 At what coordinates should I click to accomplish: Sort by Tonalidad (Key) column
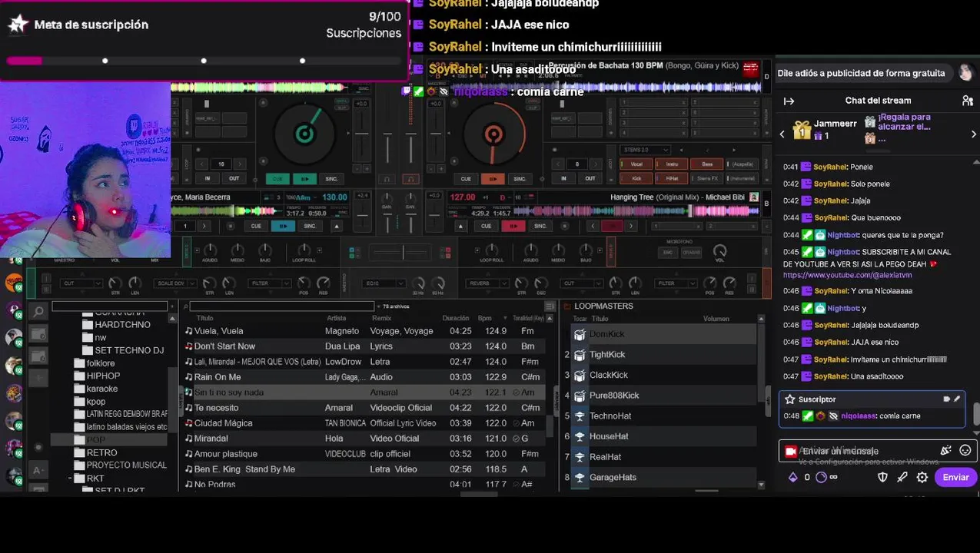pyautogui.click(x=528, y=318)
